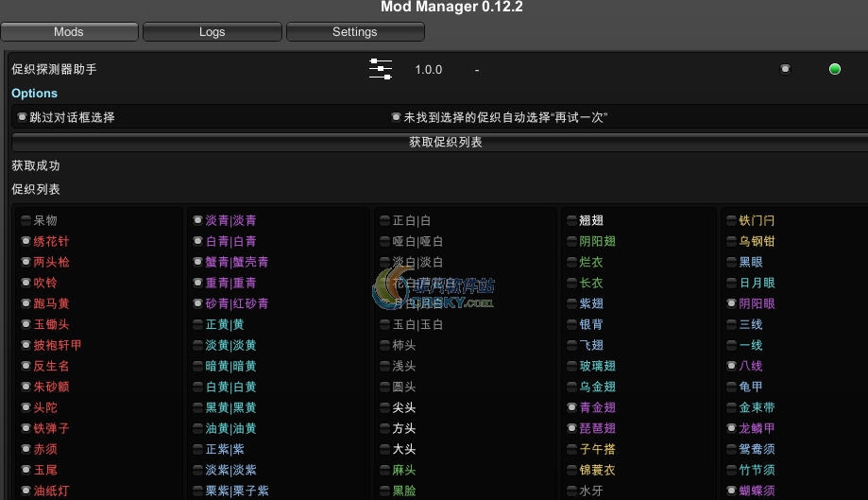Toggle the 绣花针 checkbox
This screenshot has height=500, width=868.
click(26, 241)
